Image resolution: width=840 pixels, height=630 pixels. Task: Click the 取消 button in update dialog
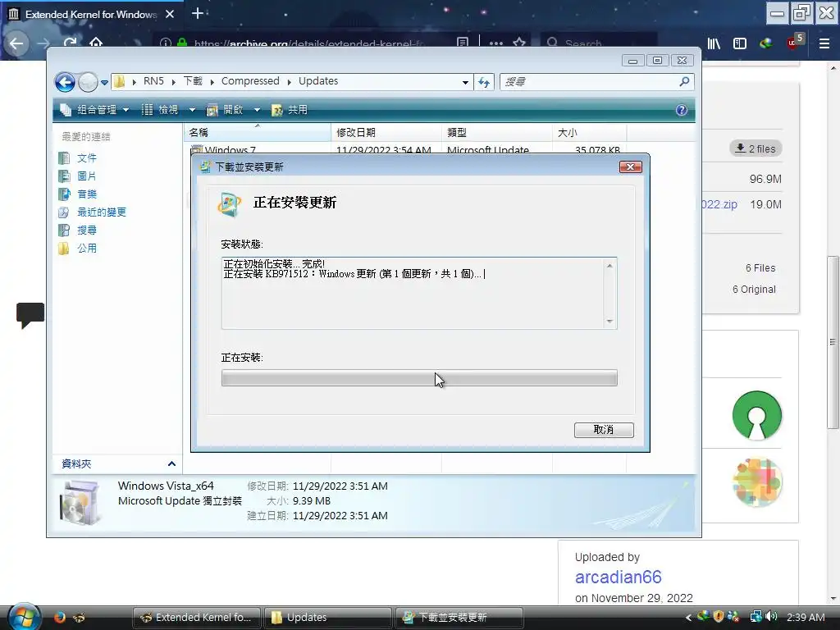coord(604,430)
